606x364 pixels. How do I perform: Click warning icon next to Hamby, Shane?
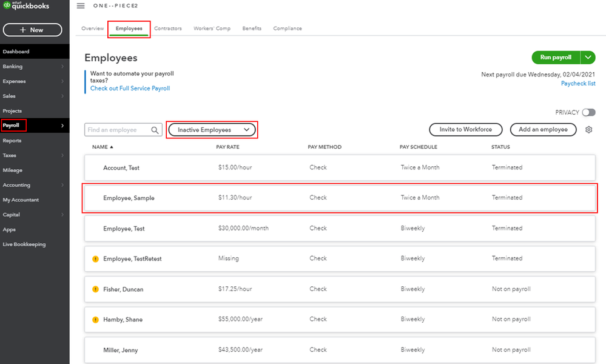95,320
